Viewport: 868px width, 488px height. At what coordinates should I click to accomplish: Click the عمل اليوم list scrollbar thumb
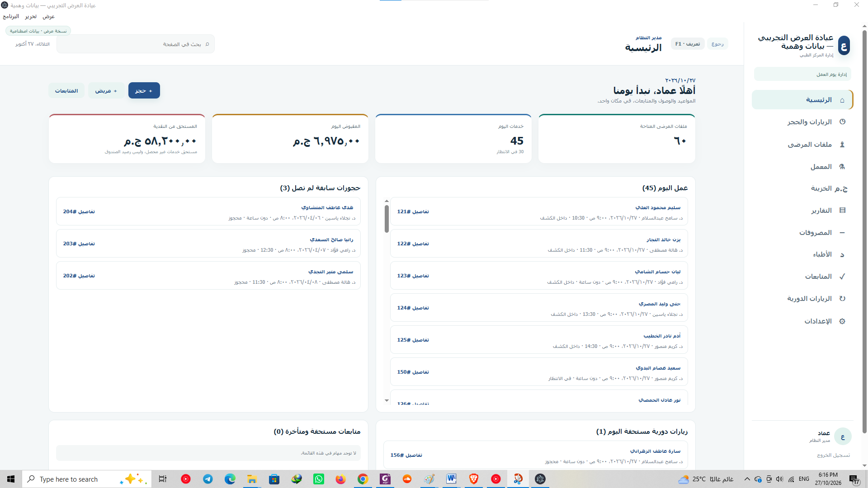[387, 219]
